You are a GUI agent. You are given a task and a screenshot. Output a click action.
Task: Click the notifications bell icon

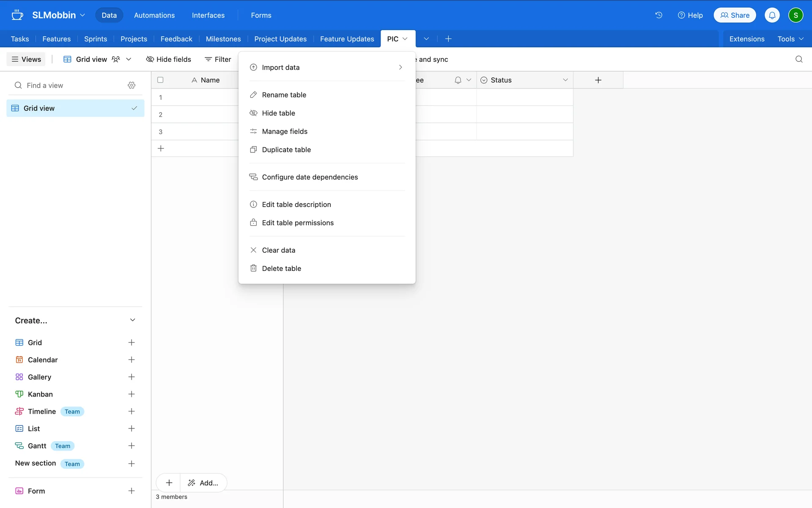pyautogui.click(x=772, y=15)
